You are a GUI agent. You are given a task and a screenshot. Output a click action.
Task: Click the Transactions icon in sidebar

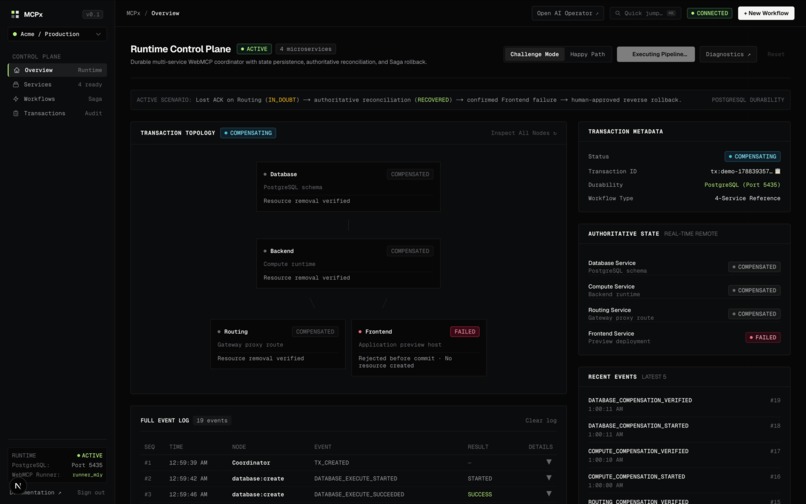tap(16, 113)
